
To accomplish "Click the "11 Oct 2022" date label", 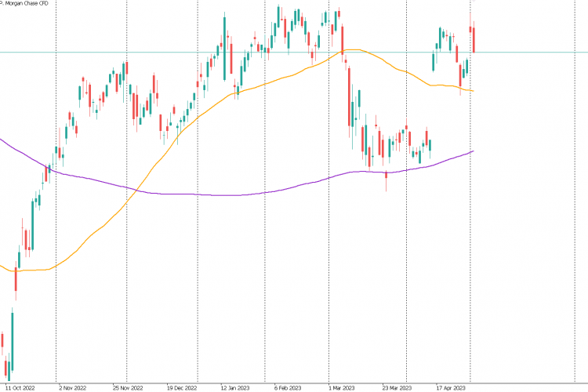I will click(20, 387).
